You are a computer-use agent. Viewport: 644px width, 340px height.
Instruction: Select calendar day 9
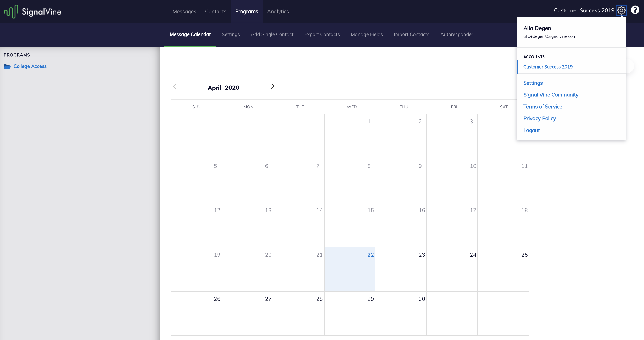[x=401, y=180]
